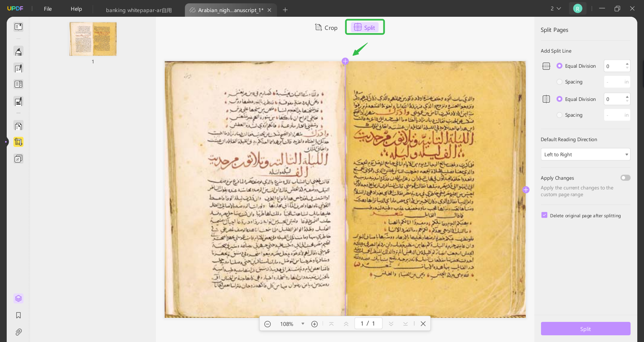644x342 pixels.
Task: Decrease vertical Equal Division value
Action: tap(627, 101)
